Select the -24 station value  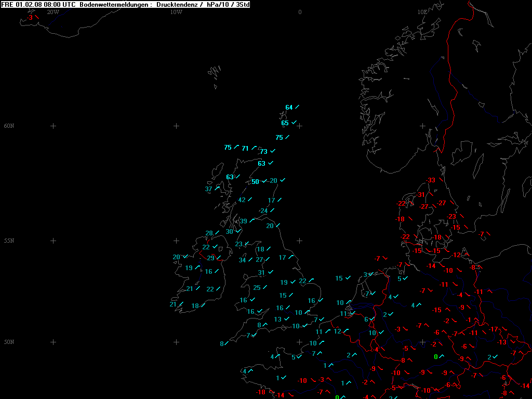coord(263,210)
